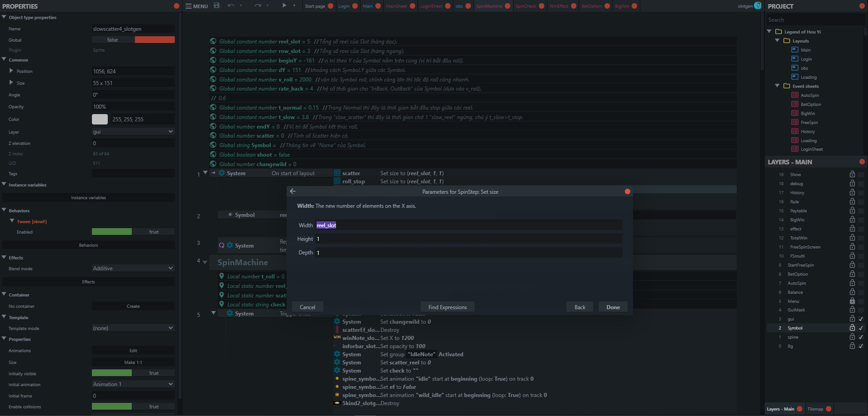Click the Effects button

tap(88, 282)
